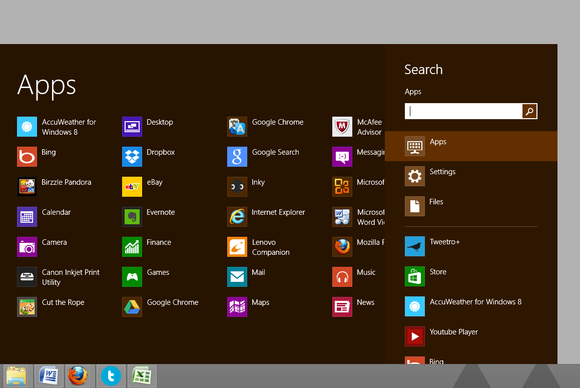Open the Desktop tile
580x388 pixels.
(148, 127)
